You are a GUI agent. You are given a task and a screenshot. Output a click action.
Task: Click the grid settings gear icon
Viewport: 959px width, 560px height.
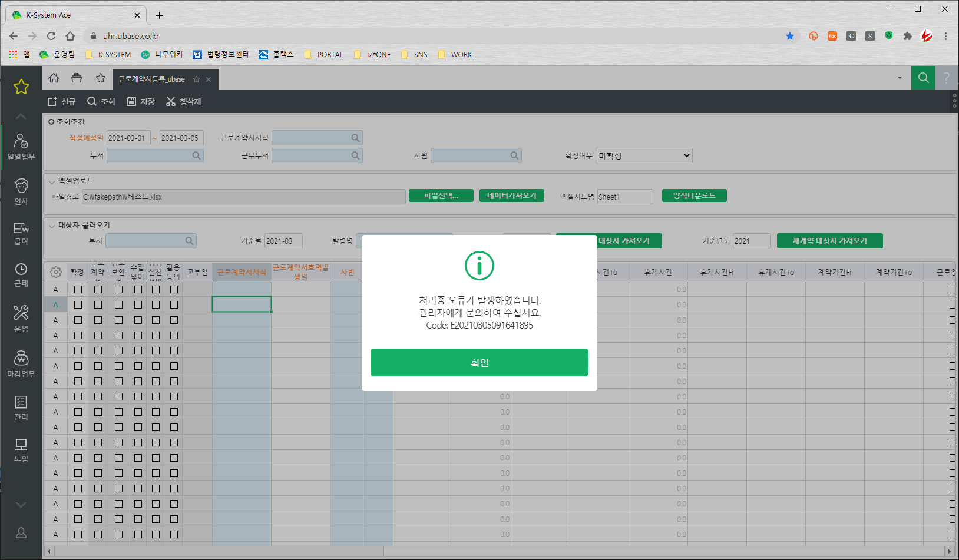56,272
